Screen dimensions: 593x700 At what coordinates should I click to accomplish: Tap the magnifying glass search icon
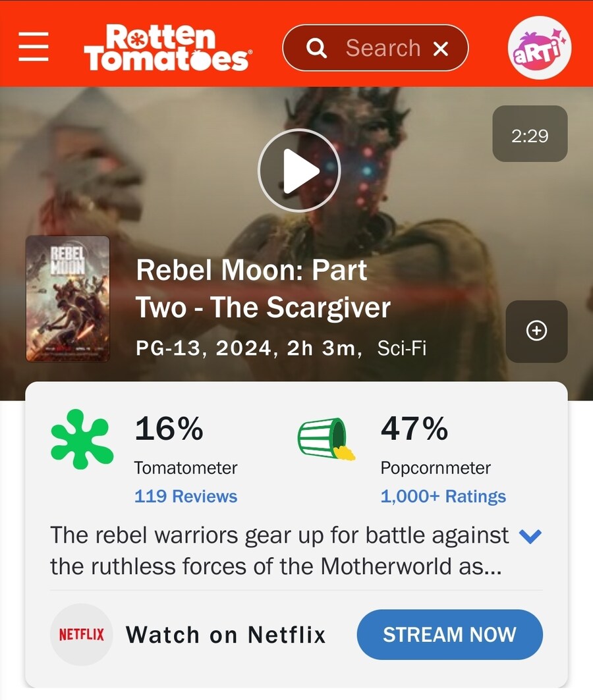tap(316, 48)
